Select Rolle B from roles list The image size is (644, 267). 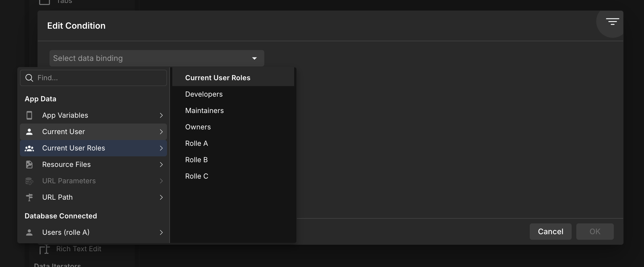click(x=197, y=160)
